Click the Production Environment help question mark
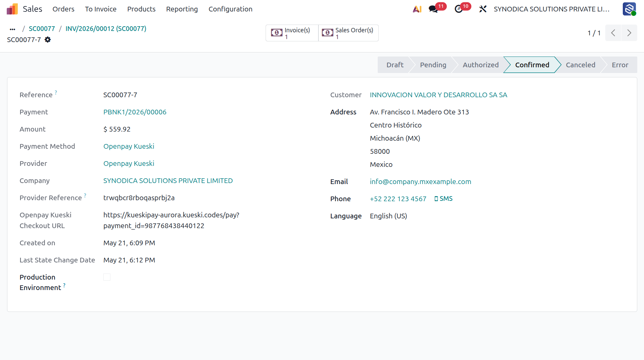The height and width of the screenshot is (360, 644). [64, 285]
